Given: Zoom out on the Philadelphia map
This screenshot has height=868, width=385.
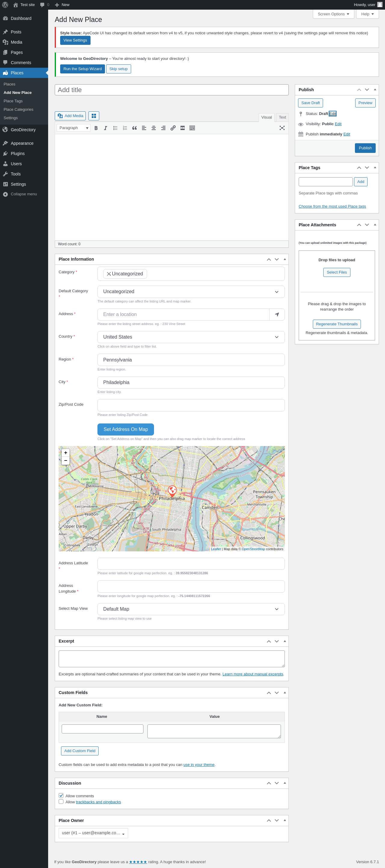Looking at the screenshot, I should (x=66, y=460).
